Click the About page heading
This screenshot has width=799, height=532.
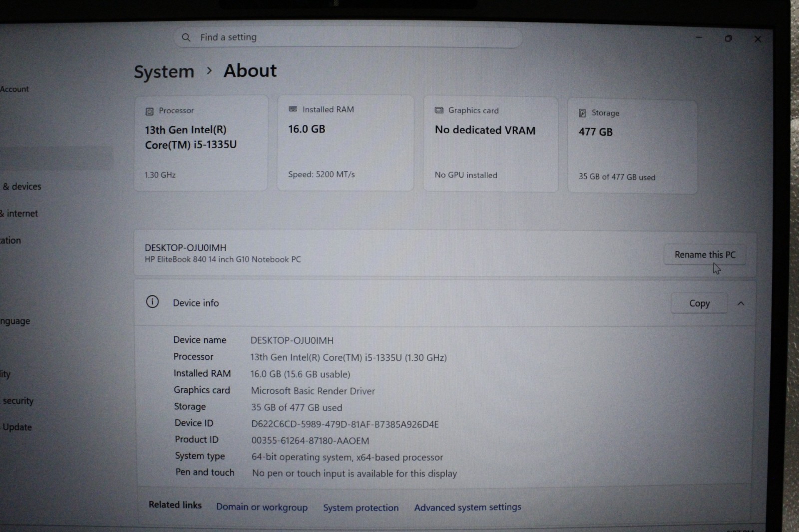click(x=250, y=71)
